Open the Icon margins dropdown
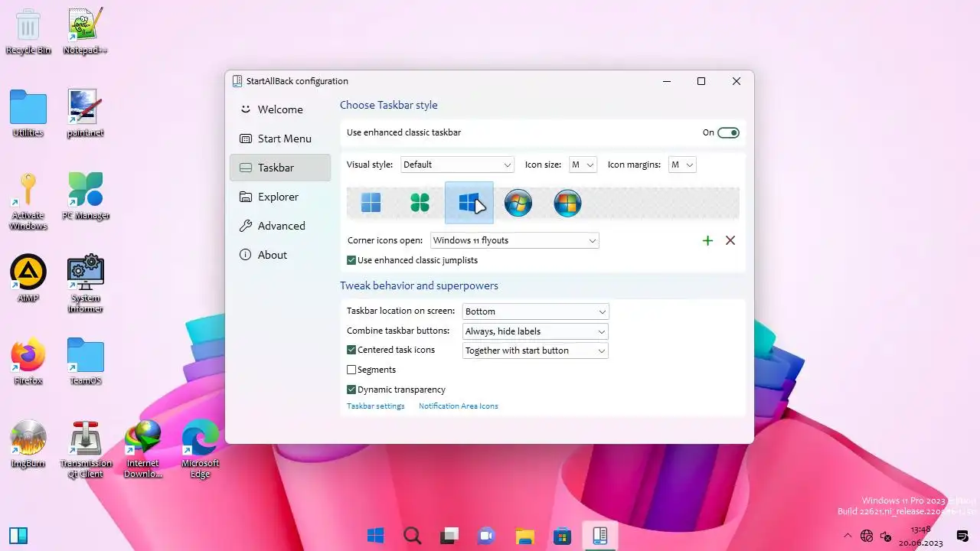This screenshot has width=980, height=551. click(682, 165)
